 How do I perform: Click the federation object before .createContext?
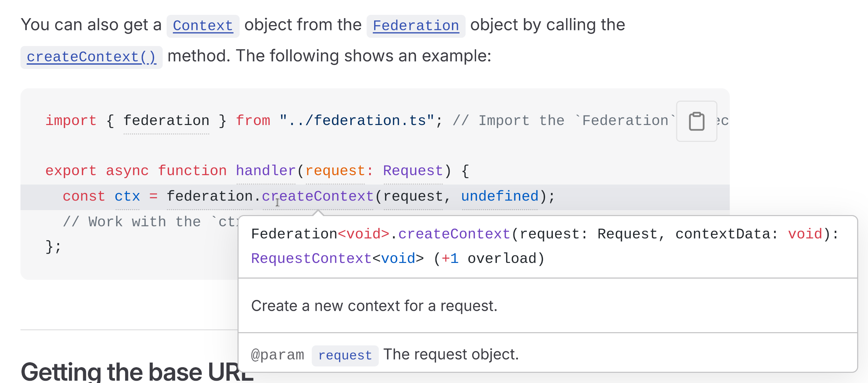(x=209, y=196)
